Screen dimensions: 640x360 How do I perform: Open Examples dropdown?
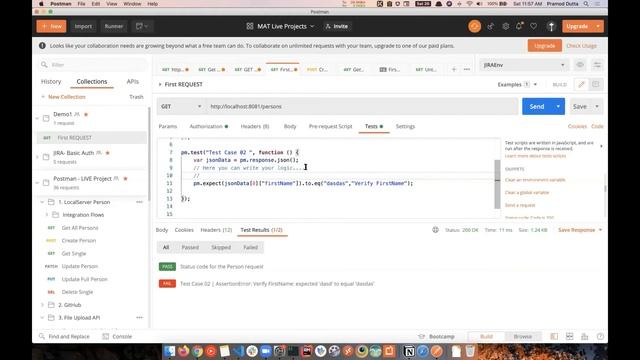pos(517,84)
